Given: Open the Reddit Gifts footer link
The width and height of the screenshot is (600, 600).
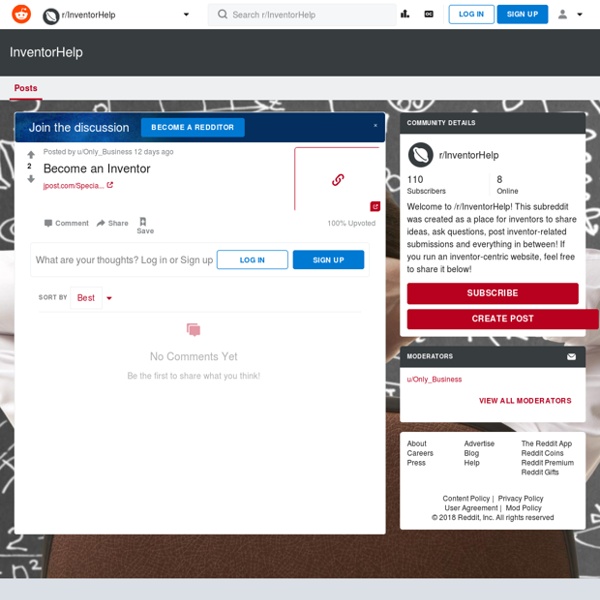Looking at the screenshot, I should click(x=540, y=472).
